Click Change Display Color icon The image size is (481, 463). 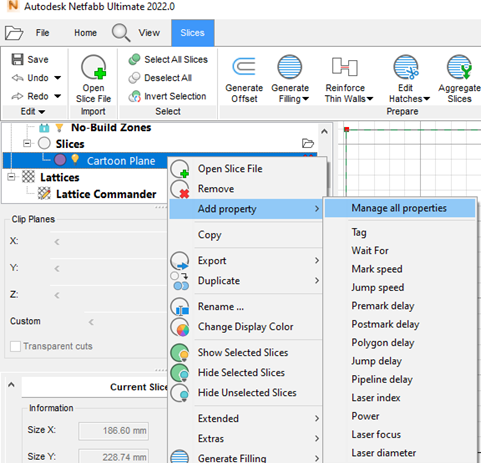pos(180,327)
